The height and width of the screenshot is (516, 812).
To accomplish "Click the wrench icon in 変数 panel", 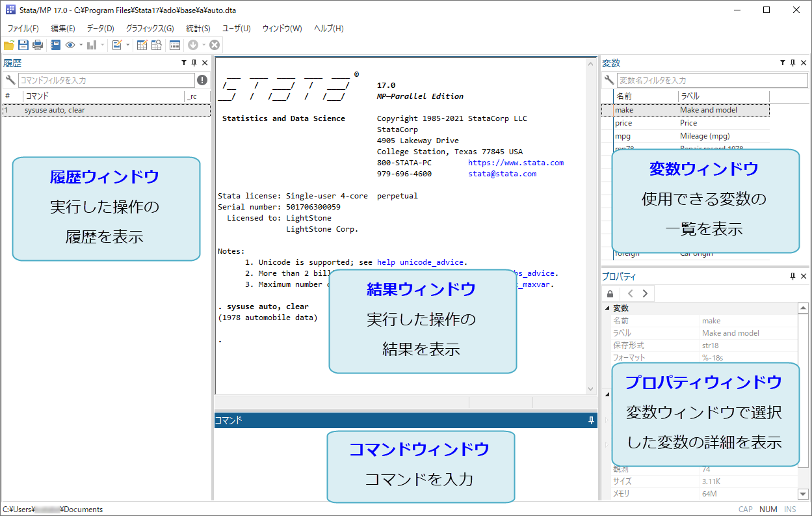I will pyautogui.click(x=609, y=80).
